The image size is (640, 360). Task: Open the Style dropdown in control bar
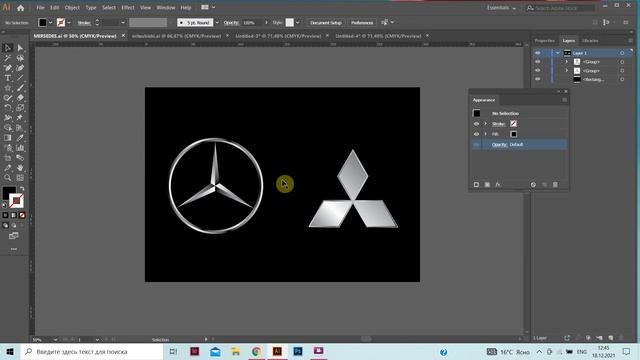(x=298, y=23)
